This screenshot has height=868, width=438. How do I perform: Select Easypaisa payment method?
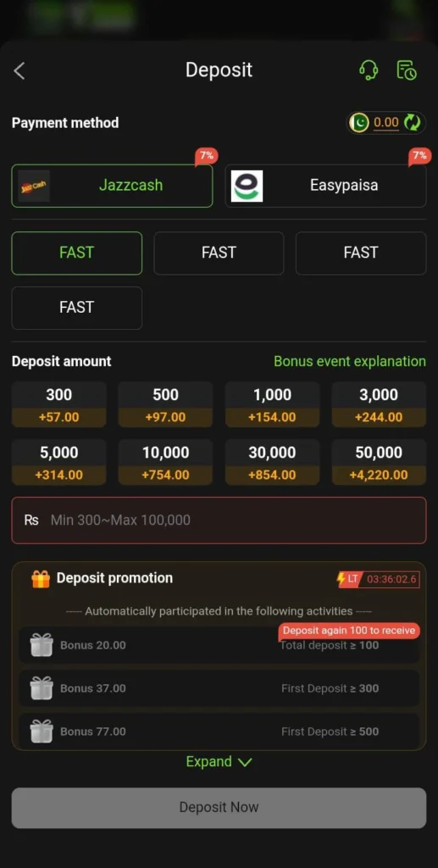click(325, 186)
